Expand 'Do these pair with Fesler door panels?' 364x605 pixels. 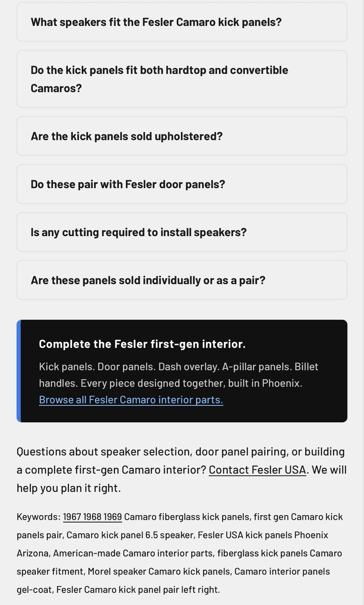128,184
